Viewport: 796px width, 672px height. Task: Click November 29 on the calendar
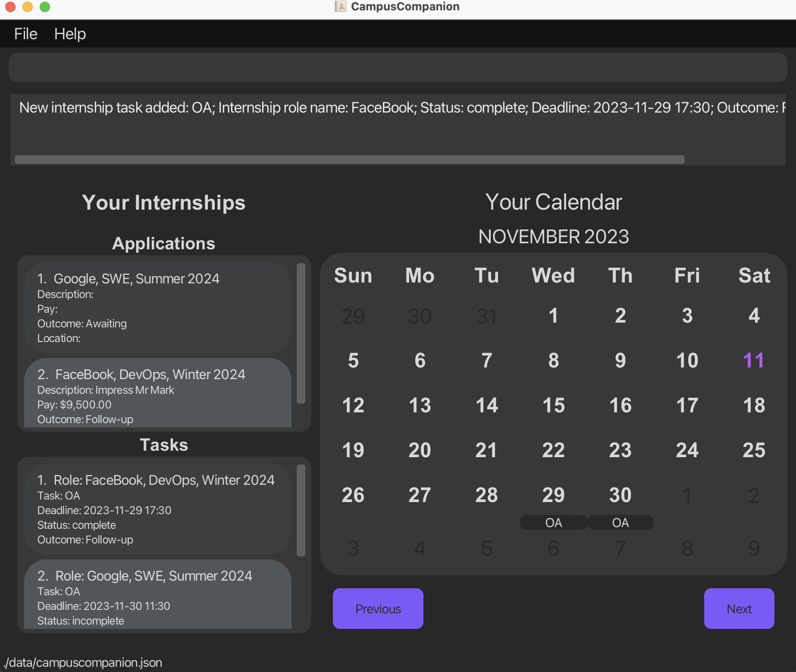553,495
